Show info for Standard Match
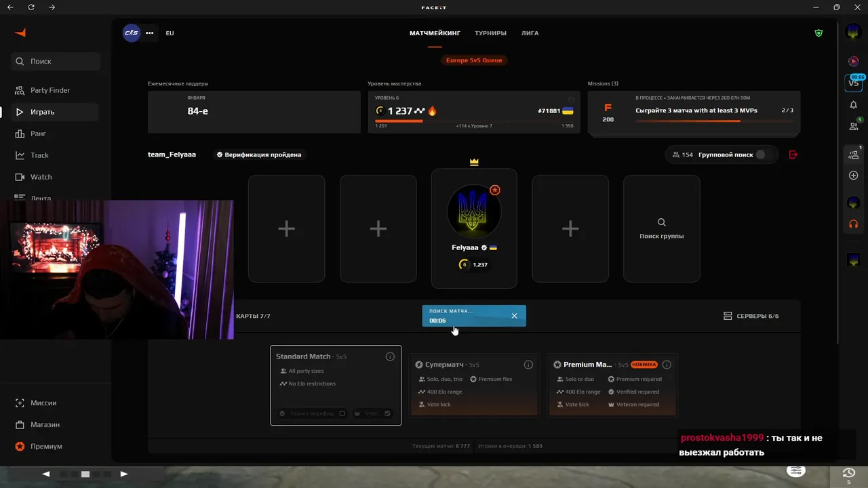868x488 pixels. [x=390, y=357]
